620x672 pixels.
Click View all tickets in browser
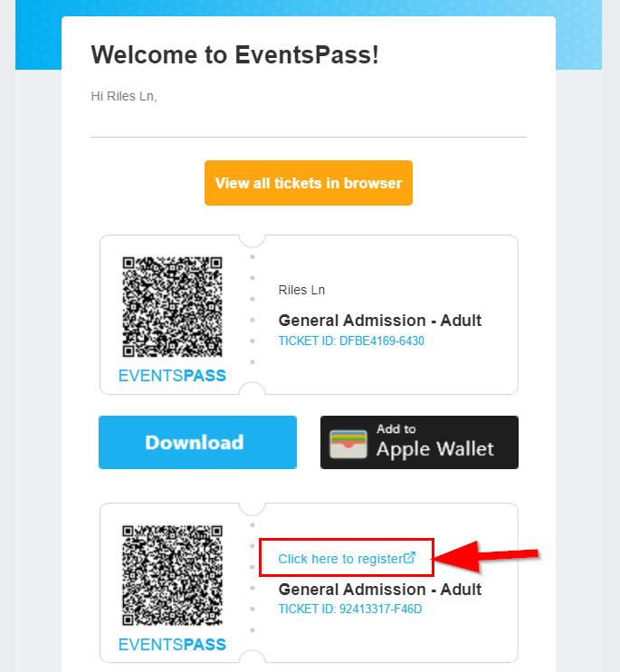[x=309, y=183]
